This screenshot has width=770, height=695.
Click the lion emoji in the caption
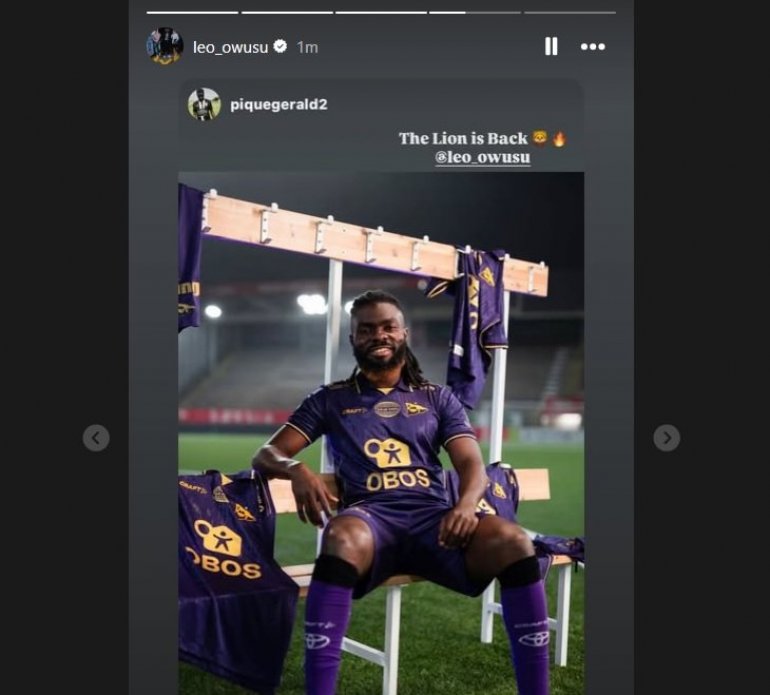pos(540,139)
